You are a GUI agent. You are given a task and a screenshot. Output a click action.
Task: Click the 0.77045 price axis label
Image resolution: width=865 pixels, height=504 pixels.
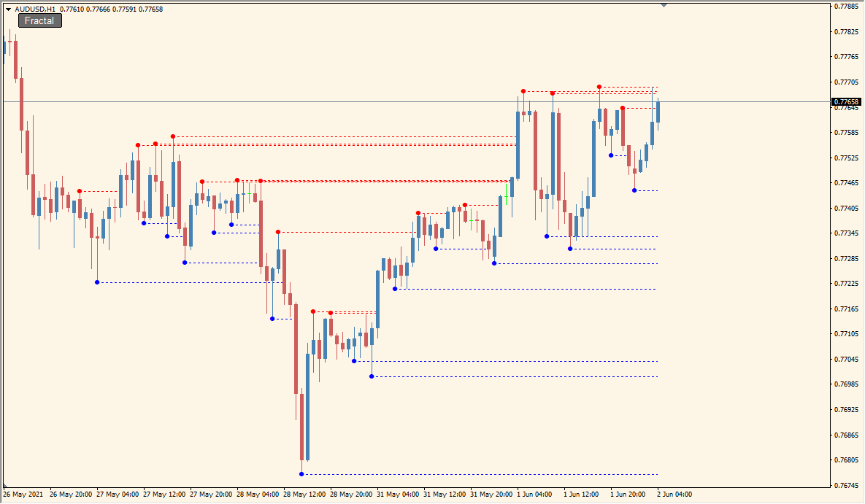[x=846, y=359]
